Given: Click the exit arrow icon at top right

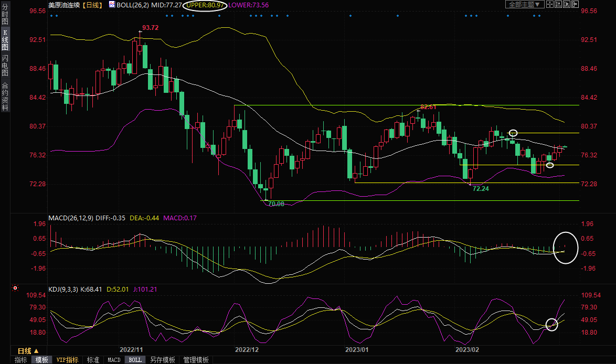Looking at the screenshot, I should [574, 5].
